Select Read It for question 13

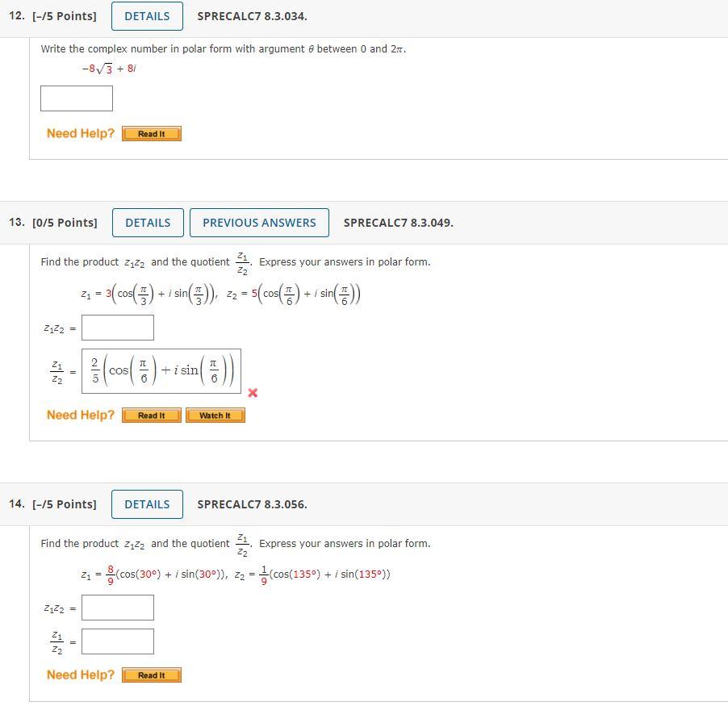click(x=151, y=415)
